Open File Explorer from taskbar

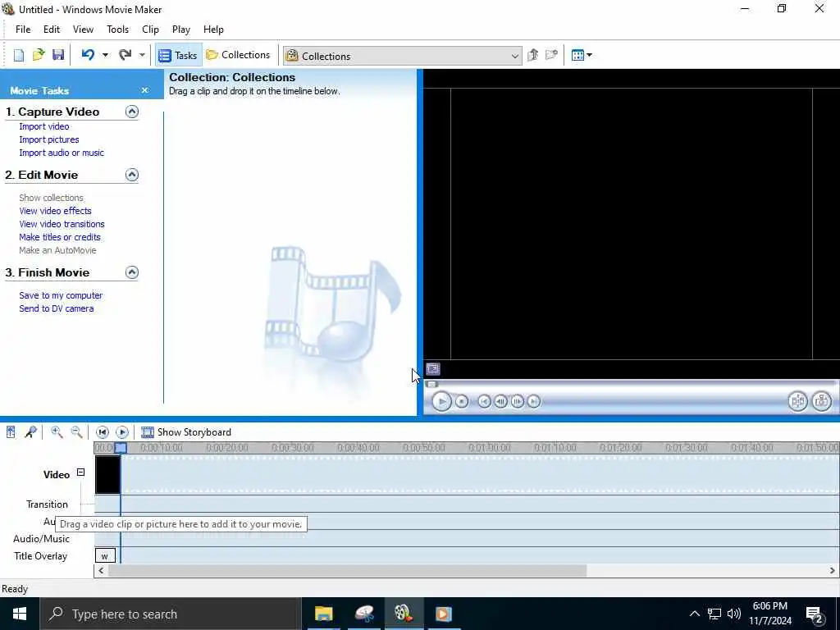pos(323,614)
